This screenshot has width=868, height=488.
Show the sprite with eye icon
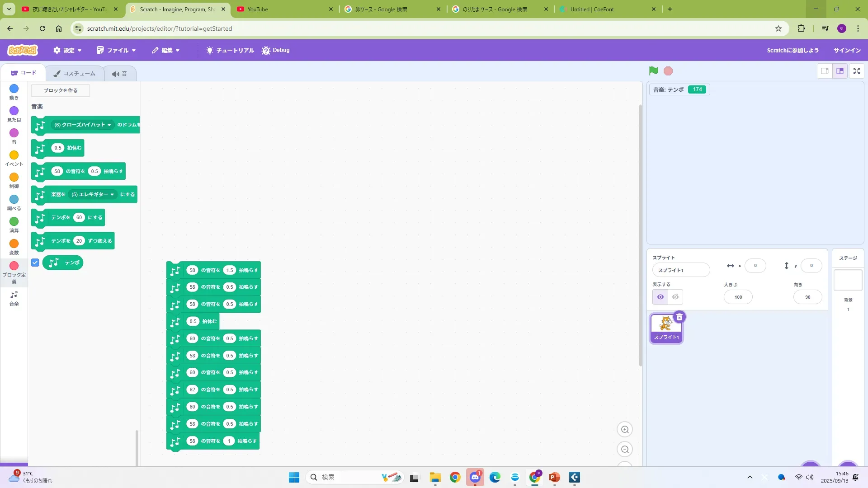pos(660,297)
